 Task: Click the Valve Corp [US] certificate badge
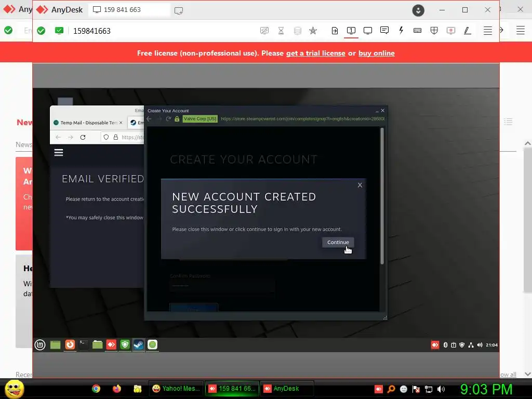(x=200, y=119)
